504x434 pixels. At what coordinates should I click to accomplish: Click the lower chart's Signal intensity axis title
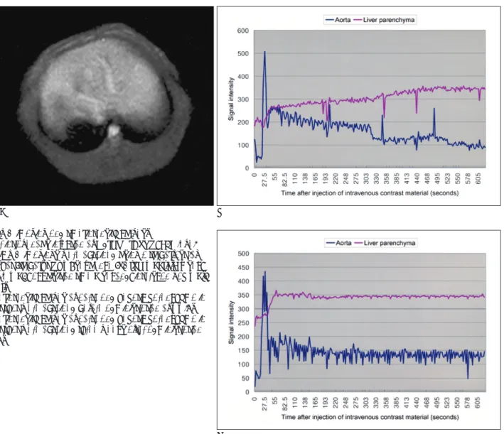[231, 322]
